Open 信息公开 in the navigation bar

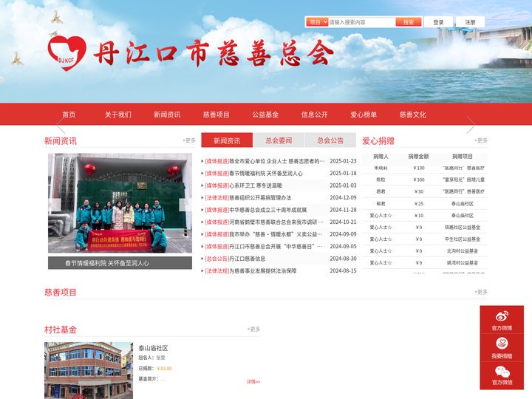pos(315,115)
